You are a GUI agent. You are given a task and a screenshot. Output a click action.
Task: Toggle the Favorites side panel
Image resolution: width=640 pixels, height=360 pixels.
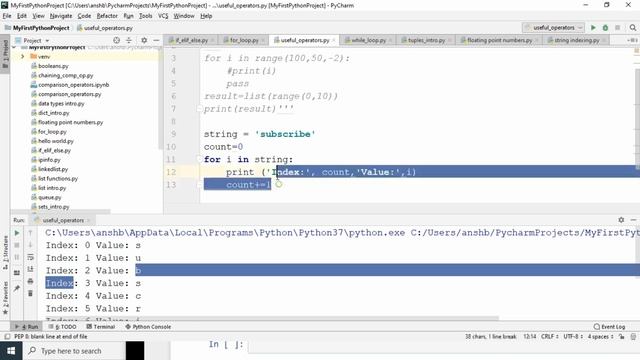(5, 298)
